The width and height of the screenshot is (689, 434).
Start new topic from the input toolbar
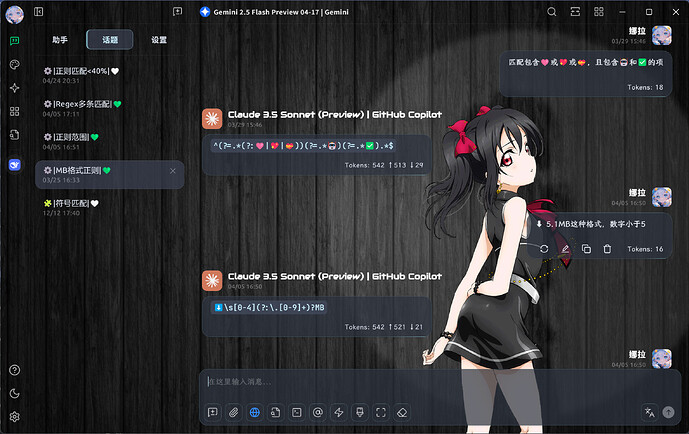(x=213, y=412)
